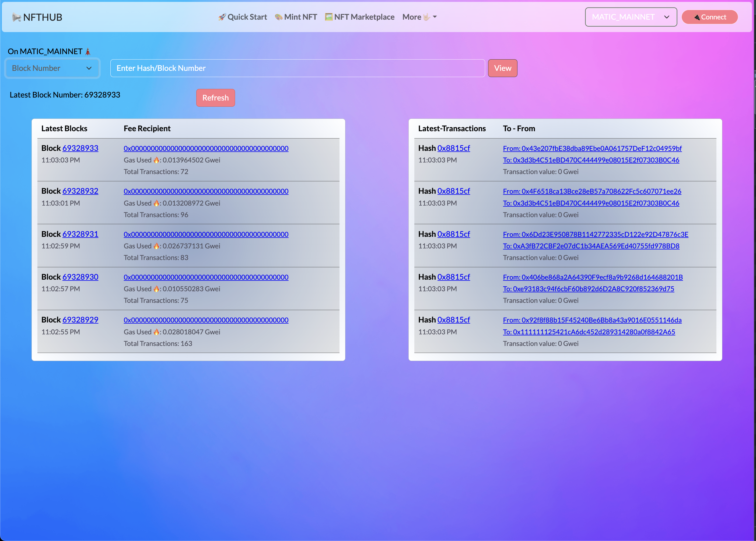
Task: Click the plug icon on Connect button
Action: pyautogui.click(x=697, y=17)
